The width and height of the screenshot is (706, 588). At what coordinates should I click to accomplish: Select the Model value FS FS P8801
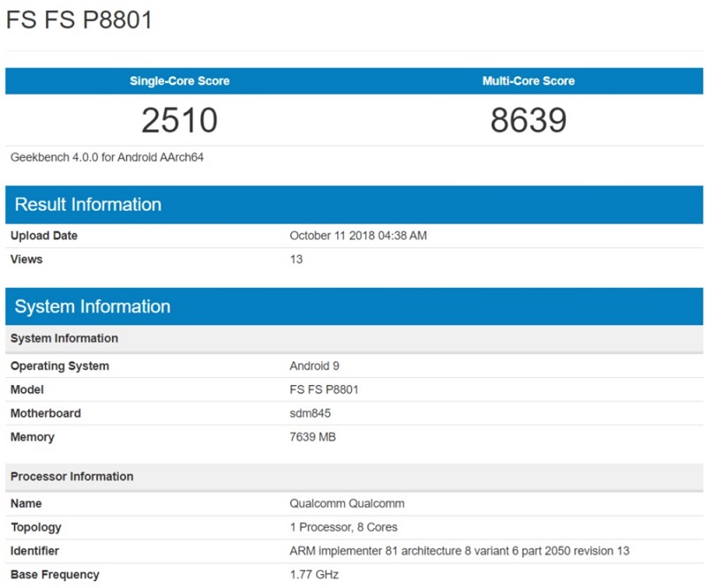click(324, 389)
